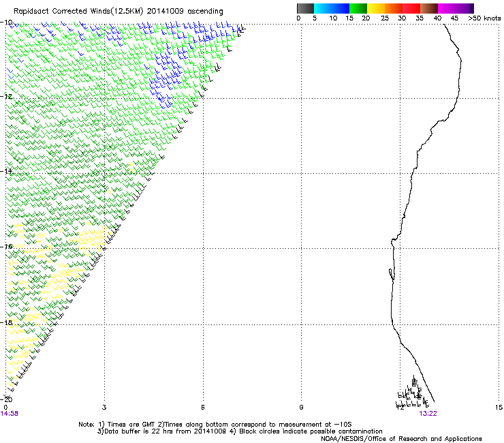Screen dimensions: 504x443
Task: Click the cyan 5-10 knots legend segment
Action: (323, 8)
